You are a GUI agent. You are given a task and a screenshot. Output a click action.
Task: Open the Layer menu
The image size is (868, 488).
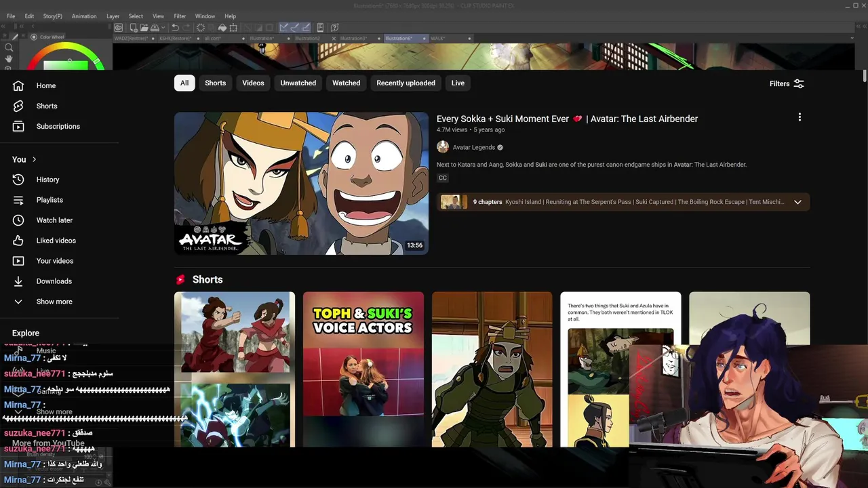[x=113, y=16]
